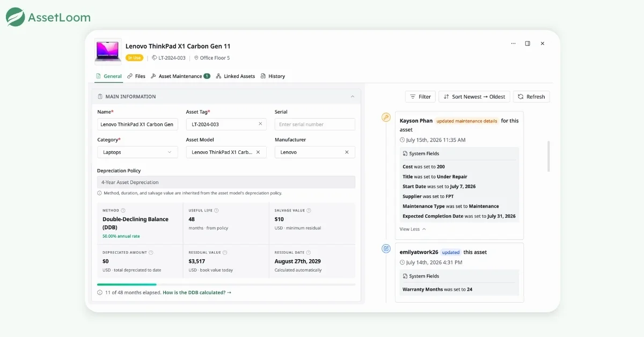Click the AssetLoom leaf logo
Image resolution: width=644 pixels, height=337 pixels.
coord(15,17)
